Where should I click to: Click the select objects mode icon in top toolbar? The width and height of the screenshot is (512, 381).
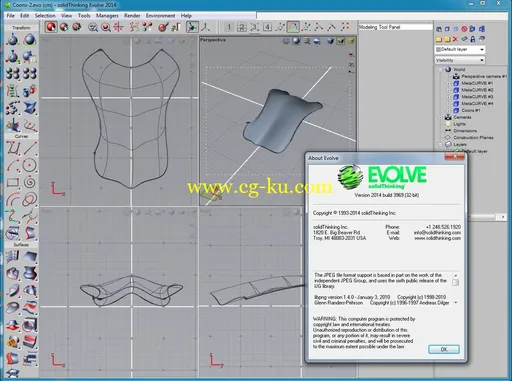tap(51, 27)
